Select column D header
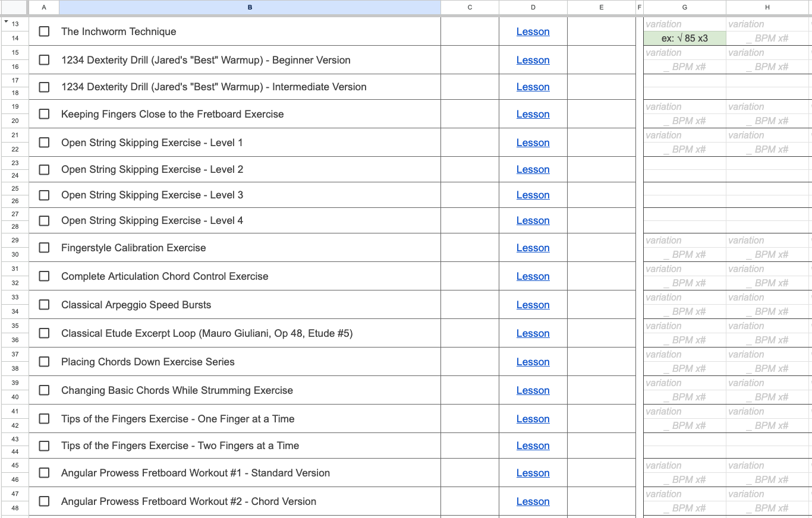The image size is (812, 518). point(533,7)
